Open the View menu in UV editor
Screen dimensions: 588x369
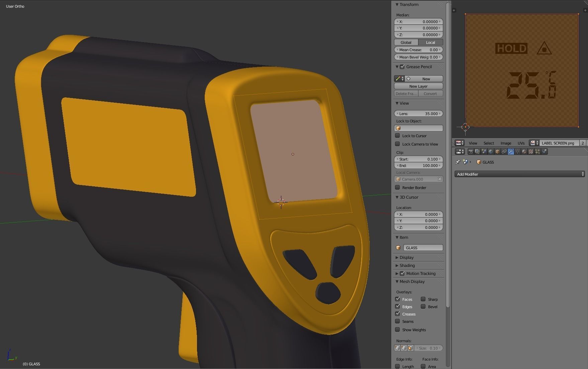click(x=473, y=143)
